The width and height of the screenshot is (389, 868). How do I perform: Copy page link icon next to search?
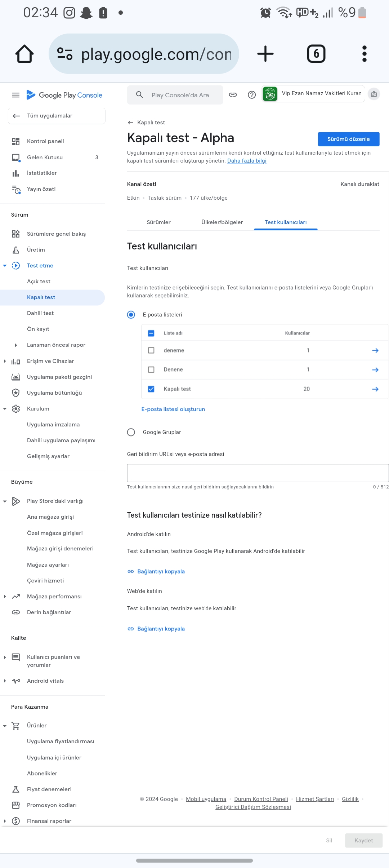pos(233,95)
